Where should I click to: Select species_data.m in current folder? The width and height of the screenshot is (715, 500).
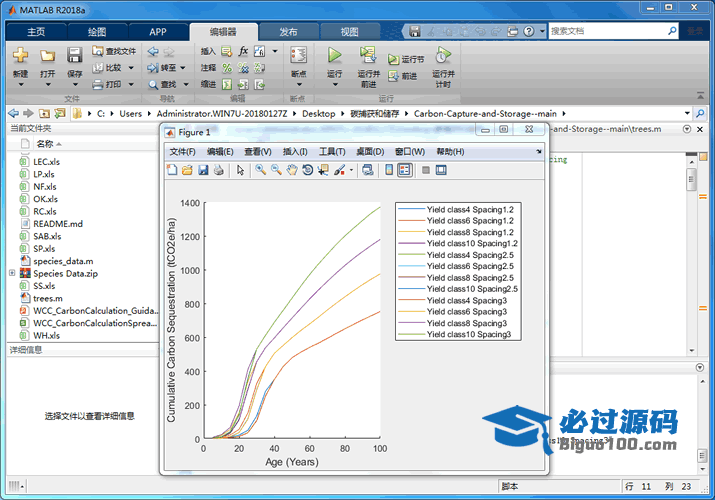(x=63, y=261)
